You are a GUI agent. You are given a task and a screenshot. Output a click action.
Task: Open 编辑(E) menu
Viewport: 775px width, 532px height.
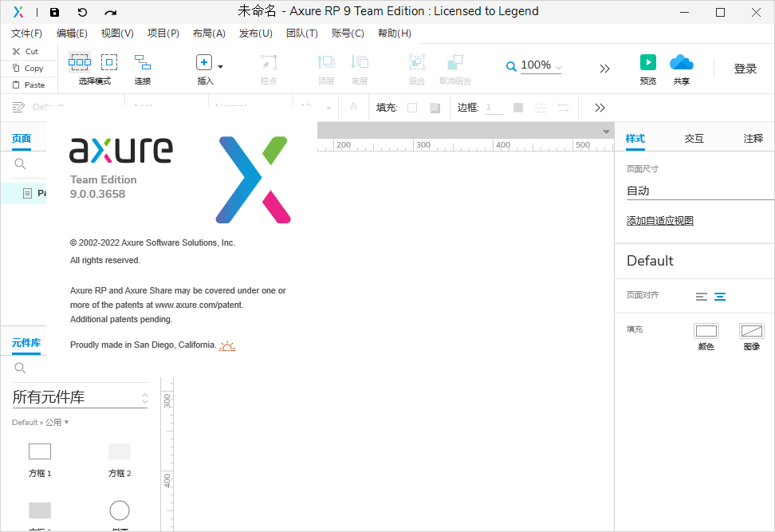(x=72, y=33)
